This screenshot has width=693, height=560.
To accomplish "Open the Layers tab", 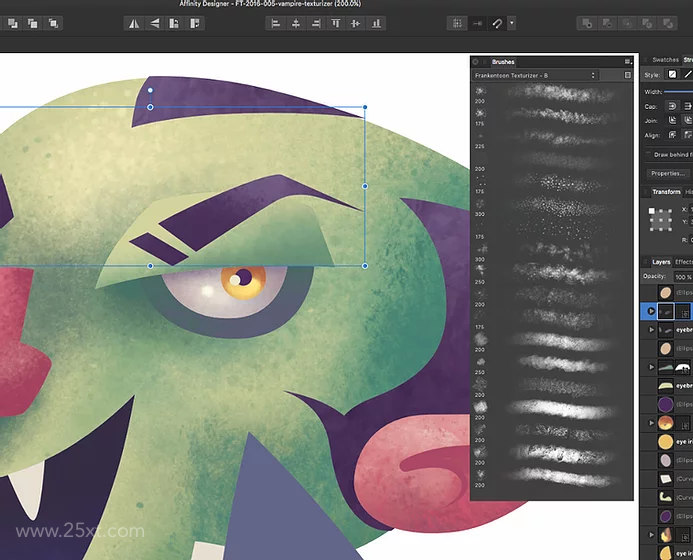I will (x=661, y=262).
